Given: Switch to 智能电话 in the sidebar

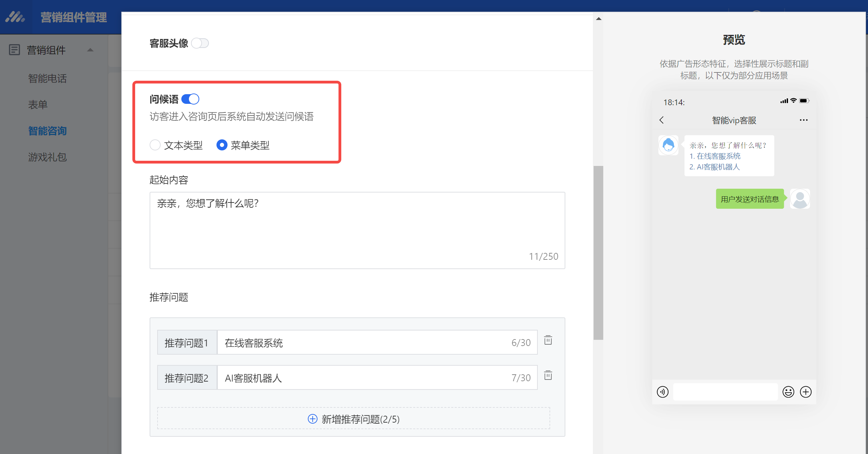Looking at the screenshot, I should click(x=47, y=79).
